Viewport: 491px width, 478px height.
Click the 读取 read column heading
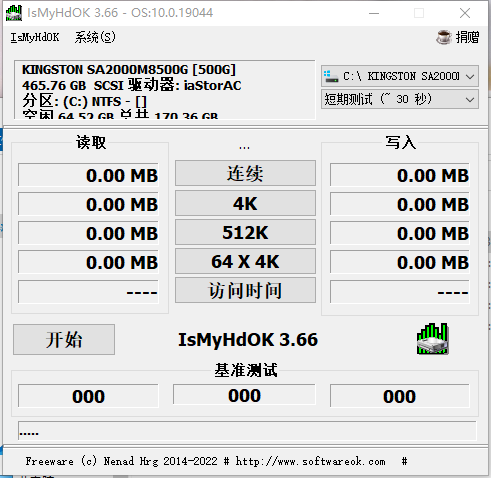click(x=91, y=142)
